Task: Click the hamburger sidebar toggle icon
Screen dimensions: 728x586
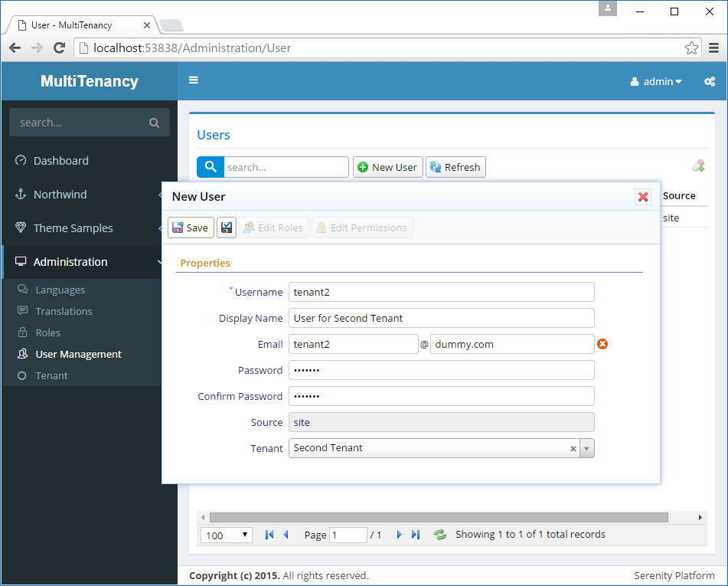Action: coord(194,80)
